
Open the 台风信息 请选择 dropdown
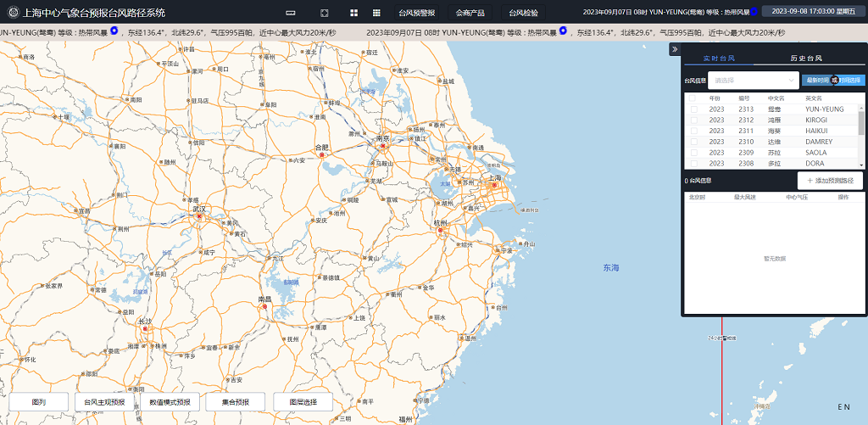tap(753, 81)
